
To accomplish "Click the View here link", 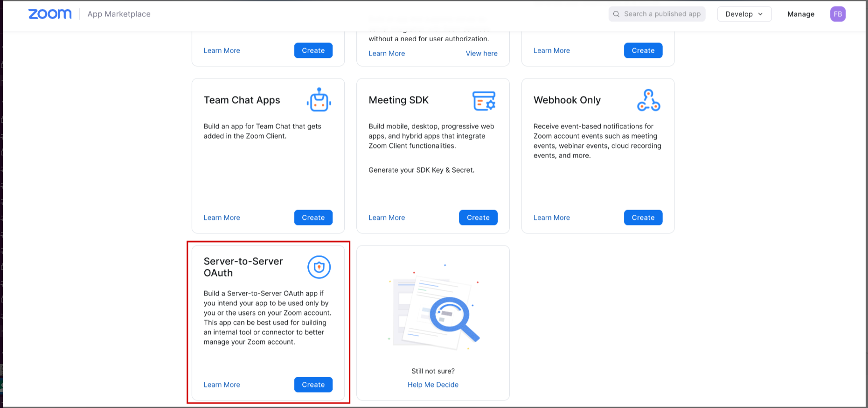I will coord(481,53).
